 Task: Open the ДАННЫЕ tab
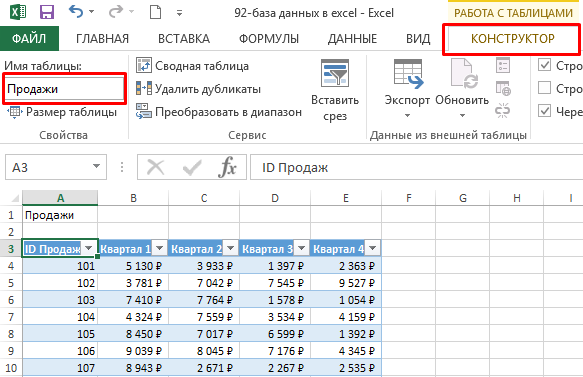352,39
